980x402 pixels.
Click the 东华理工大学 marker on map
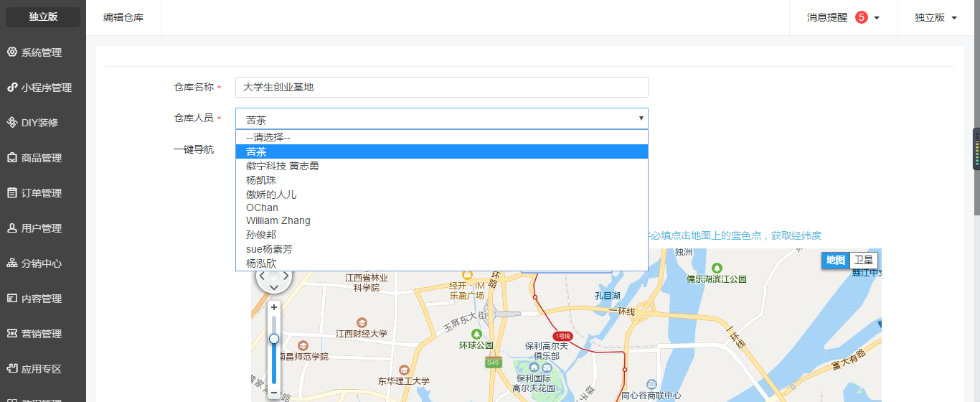(404, 370)
